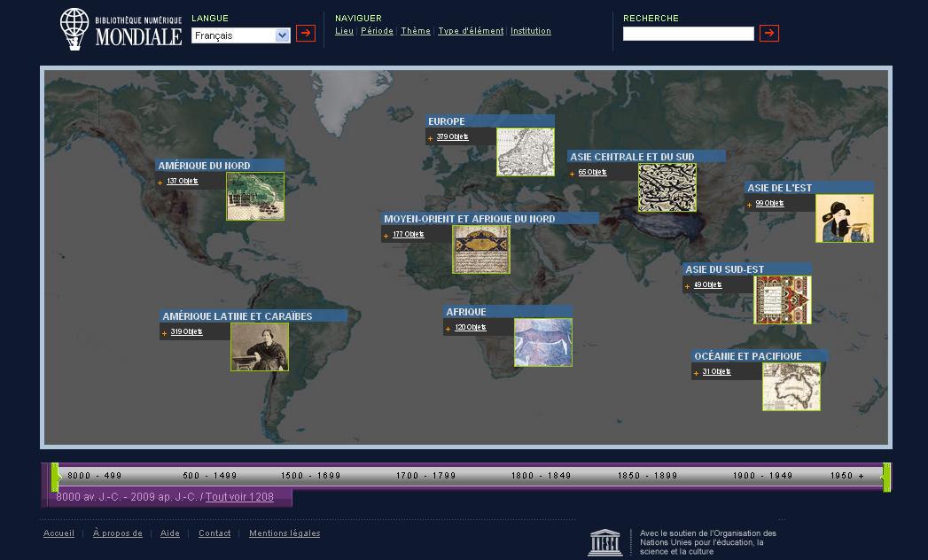Open the Mentions légales footer link

point(285,533)
